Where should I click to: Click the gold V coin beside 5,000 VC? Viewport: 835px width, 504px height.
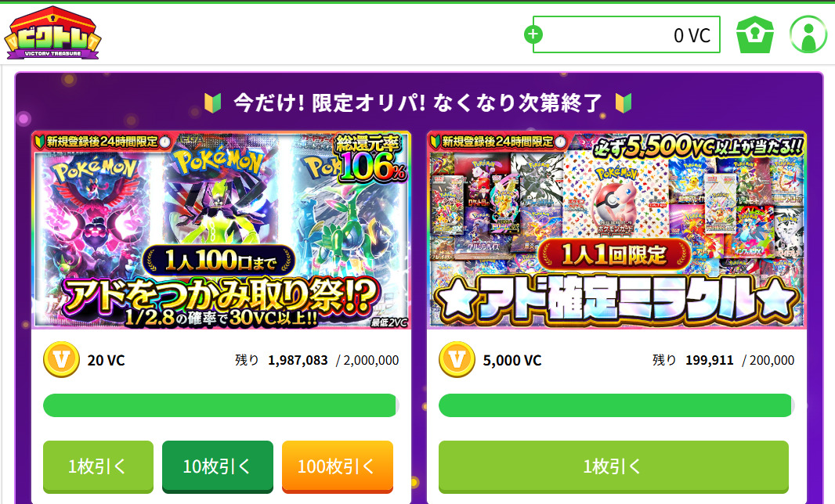pos(457,360)
